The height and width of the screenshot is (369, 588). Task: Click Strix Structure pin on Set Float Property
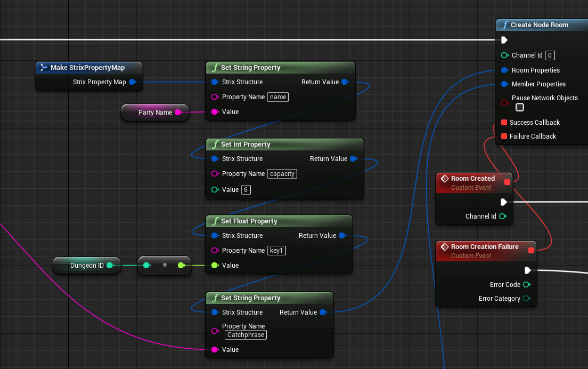215,235
